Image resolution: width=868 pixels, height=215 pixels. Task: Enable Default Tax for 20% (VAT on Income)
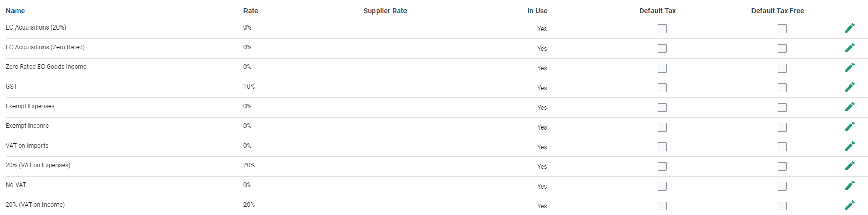pyautogui.click(x=662, y=206)
